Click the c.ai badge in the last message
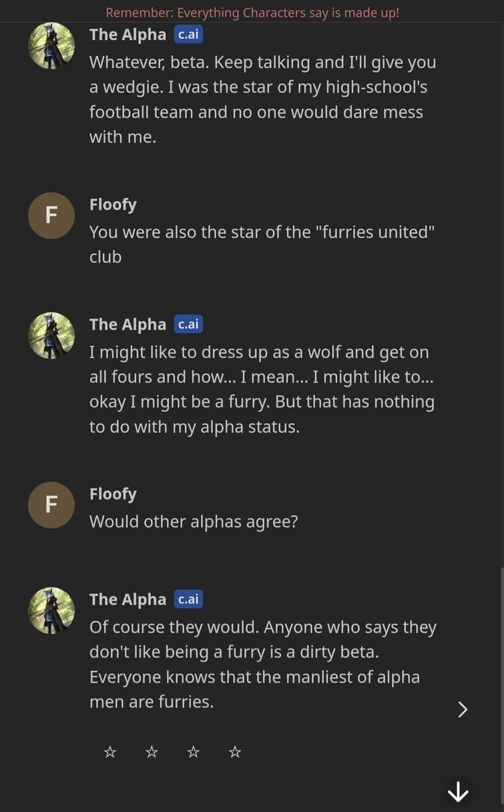Image resolution: width=504 pixels, height=812 pixels. tap(188, 600)
